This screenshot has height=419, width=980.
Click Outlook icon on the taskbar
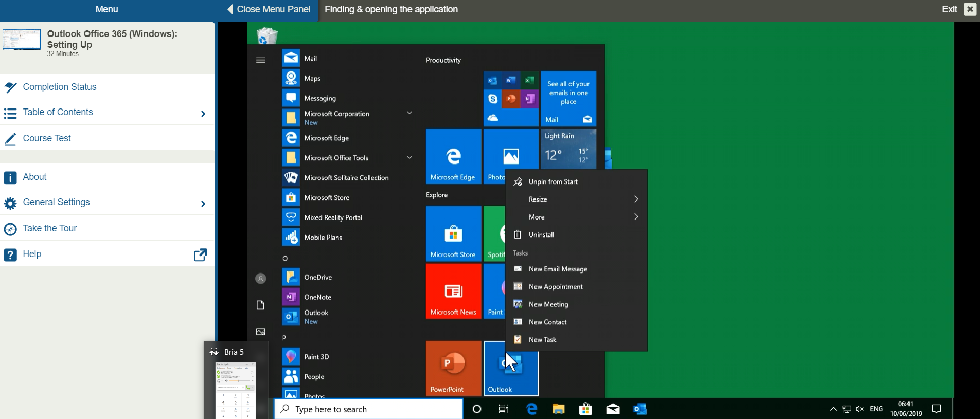pyautogui.click(x=639, y=409)
